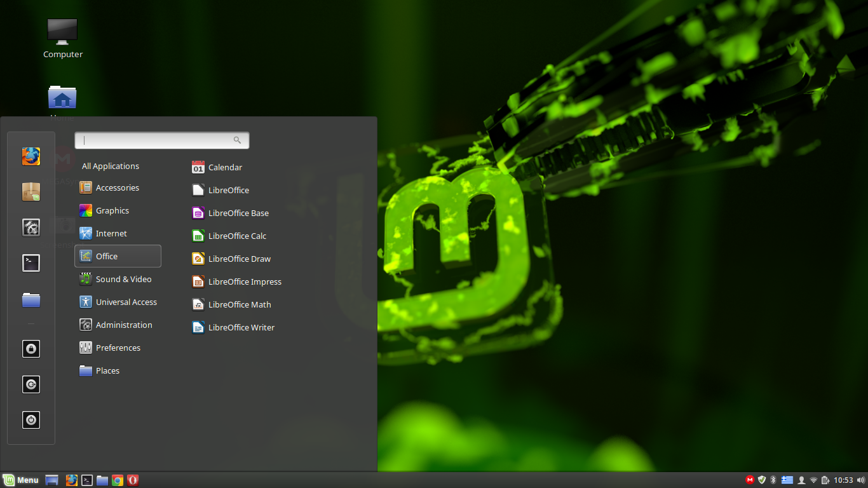This screenshot has width=868, height=488.
Task: Open battery status from the tray
Action: 825,480
